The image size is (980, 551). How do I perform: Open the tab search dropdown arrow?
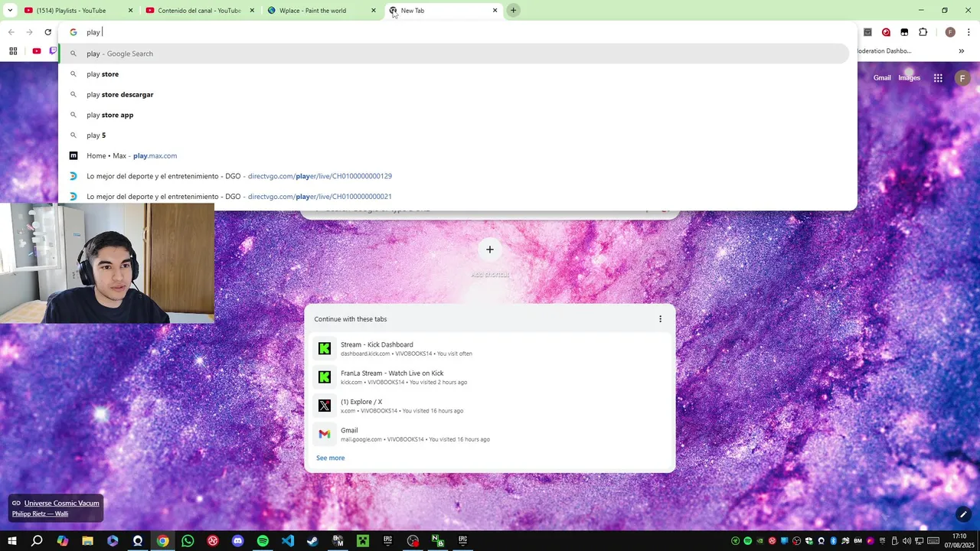(10, 10)
